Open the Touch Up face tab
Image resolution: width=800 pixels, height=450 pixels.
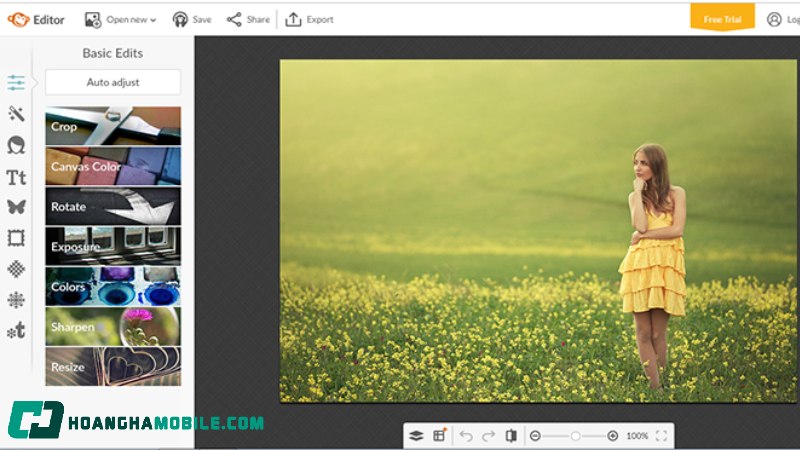coord(16,145)
